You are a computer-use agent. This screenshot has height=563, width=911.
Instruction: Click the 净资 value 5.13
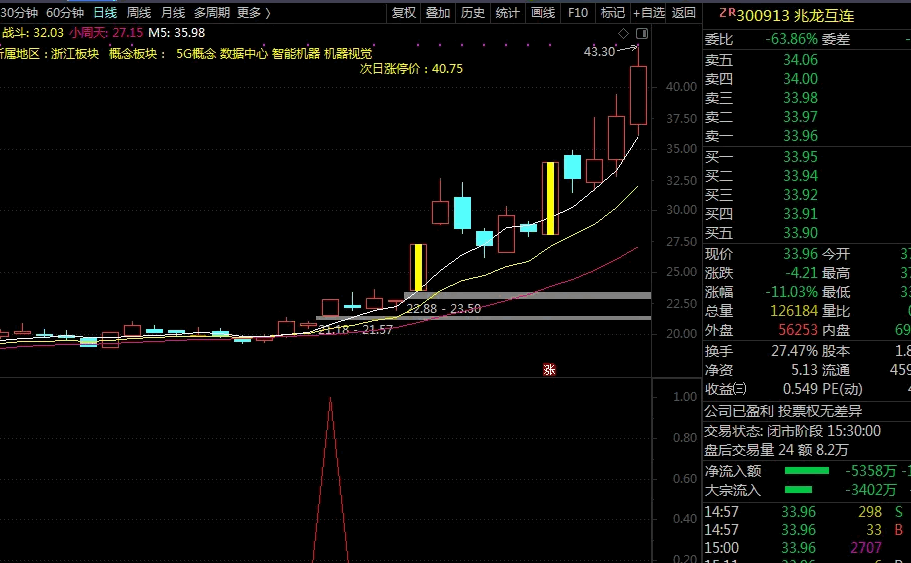pos(804,370)
